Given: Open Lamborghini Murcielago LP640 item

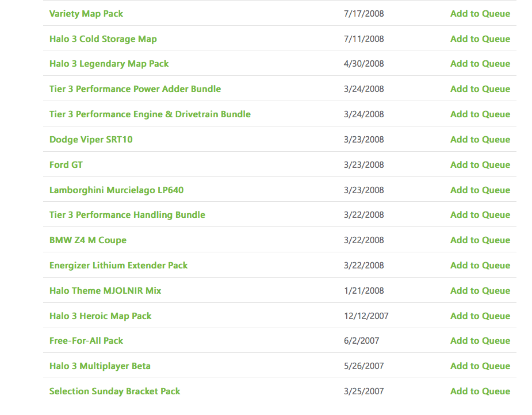Looking at the screenshot, I should point(116,190).
